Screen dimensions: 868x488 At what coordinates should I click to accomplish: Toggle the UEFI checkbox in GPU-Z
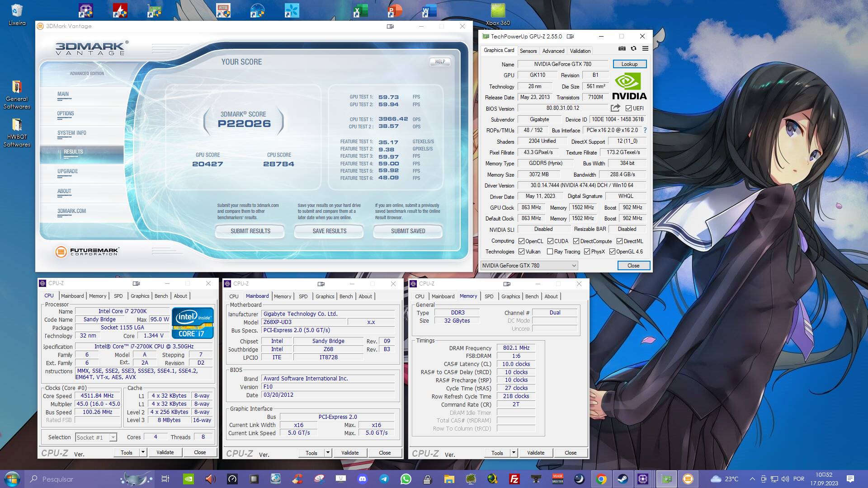pos(628,108)
